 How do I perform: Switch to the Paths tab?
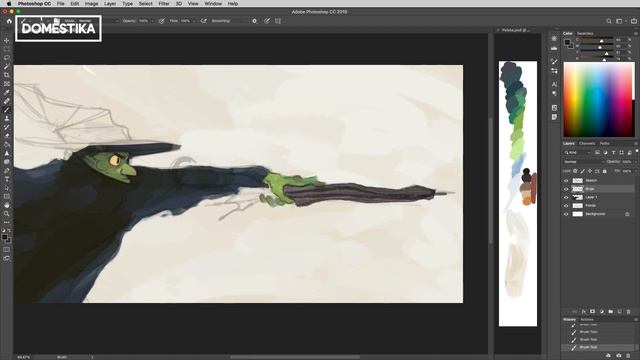point(604,144)
